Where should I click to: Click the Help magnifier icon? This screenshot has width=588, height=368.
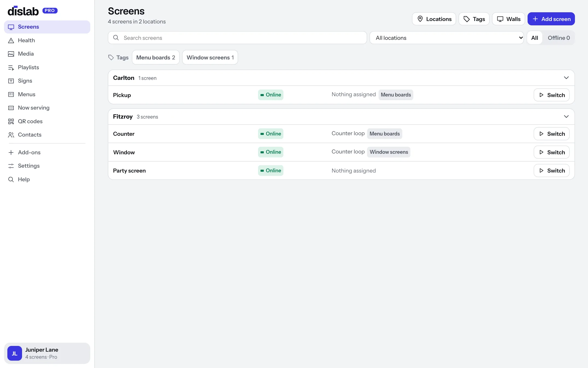(x=11, y=180)
